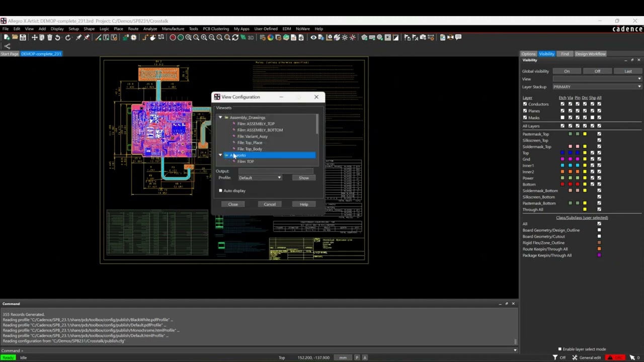Click the Redo arrow icon
The height and width of the screenshot is (362, 644).
68,37
